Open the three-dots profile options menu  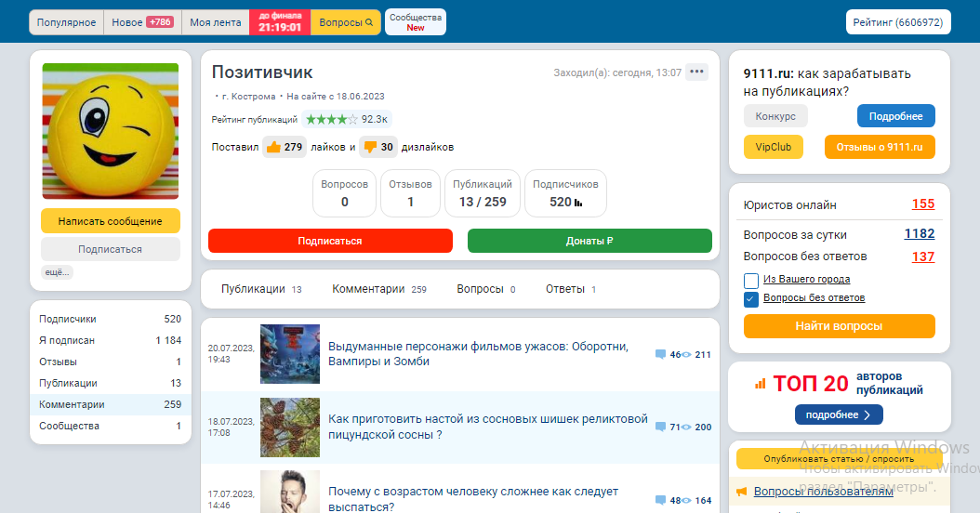[x=697, y=72]
